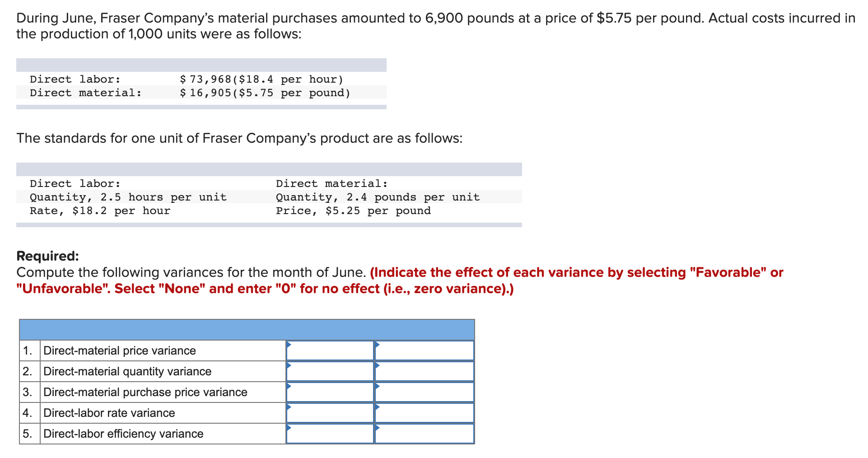Open the effect dropdown for Direct-material price variance

click(424, 351)
